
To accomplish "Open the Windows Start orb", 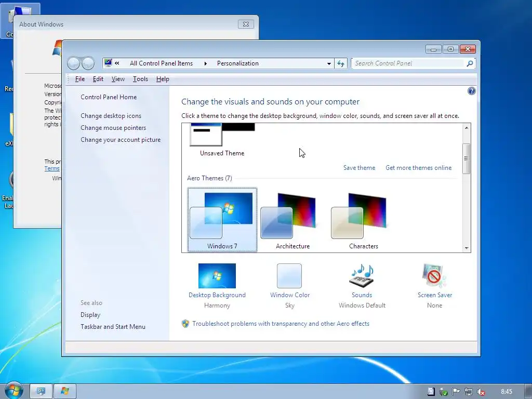I will click(x=14, y=390).
